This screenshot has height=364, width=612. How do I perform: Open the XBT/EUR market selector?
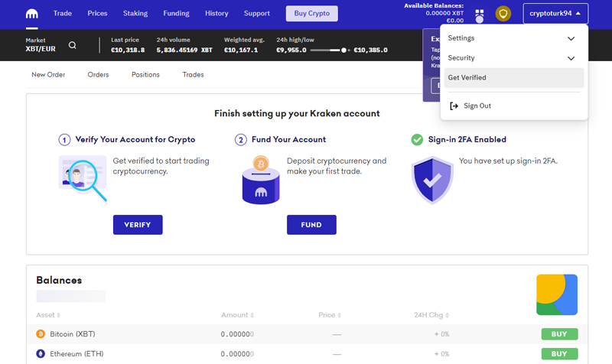coord(41,45)
